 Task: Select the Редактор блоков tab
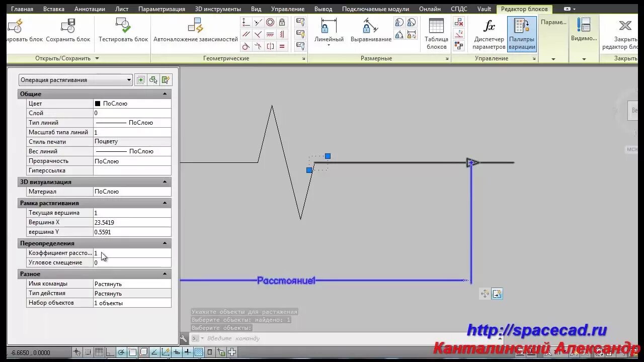click(524, 9)
